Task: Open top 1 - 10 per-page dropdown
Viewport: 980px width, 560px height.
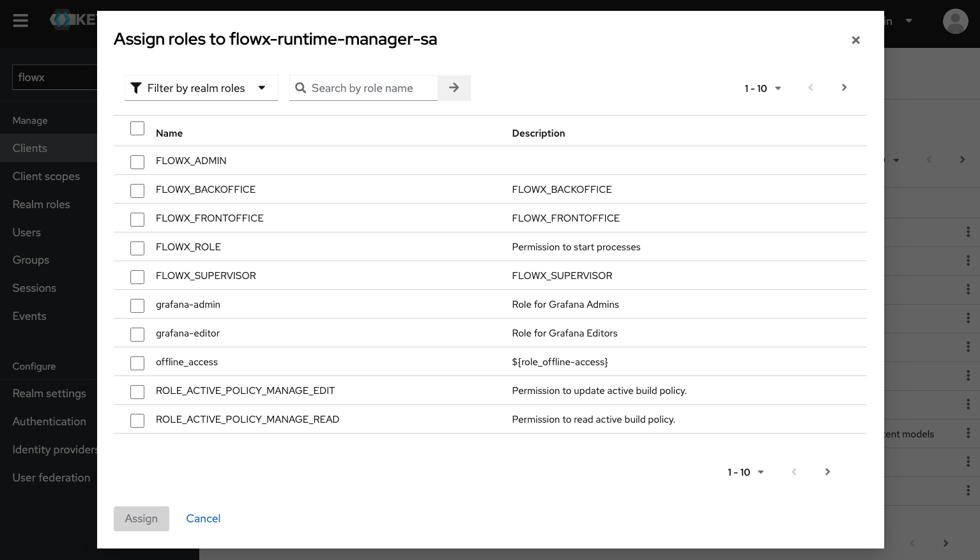Action: (x=763, y=88)
